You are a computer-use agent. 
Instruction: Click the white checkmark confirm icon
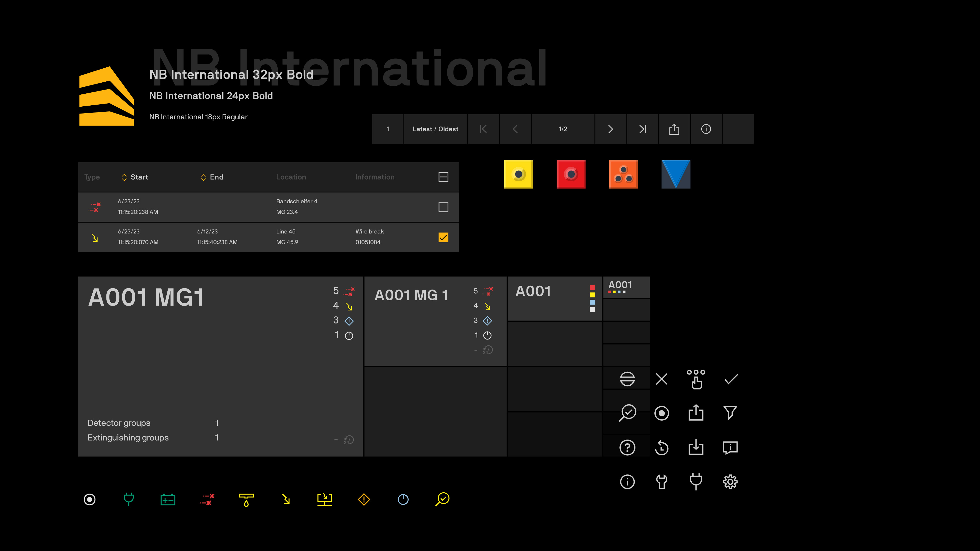click(731, 379)
